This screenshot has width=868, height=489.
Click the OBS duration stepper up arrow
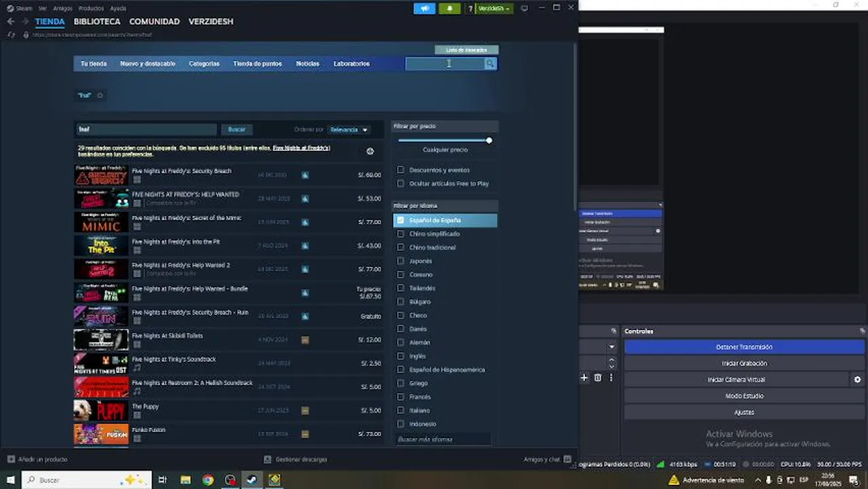click(611, 360)
